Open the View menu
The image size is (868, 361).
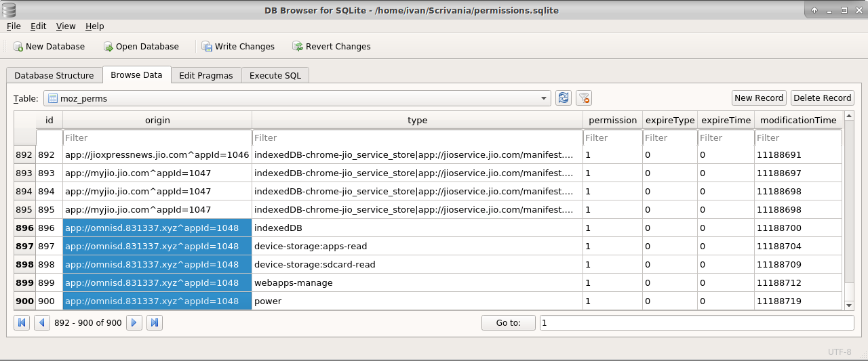(66, 26)
